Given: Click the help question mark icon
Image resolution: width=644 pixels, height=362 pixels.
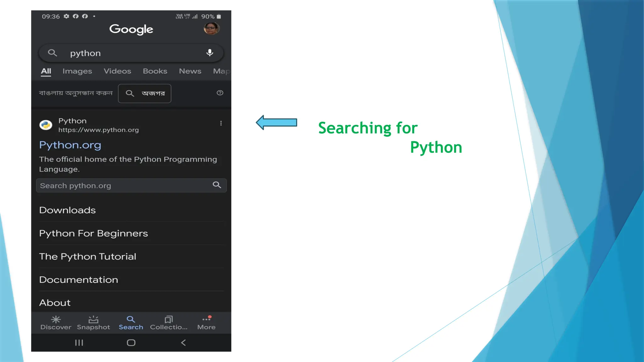Looking at the screenshot, I should (x=220, y=93).
